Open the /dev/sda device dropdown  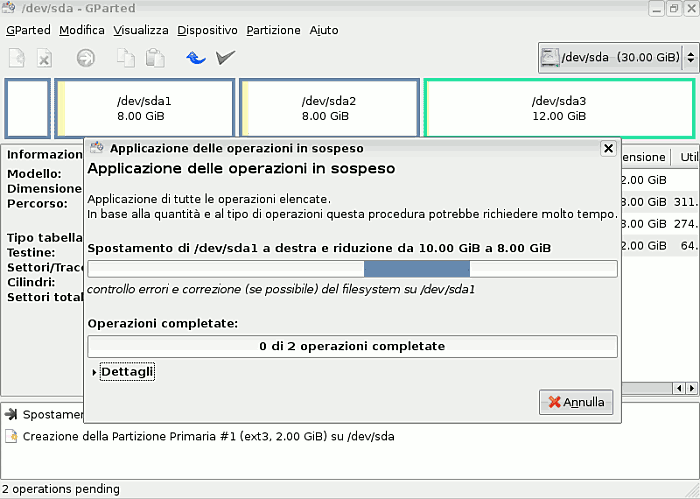click(x=617, y=58)
